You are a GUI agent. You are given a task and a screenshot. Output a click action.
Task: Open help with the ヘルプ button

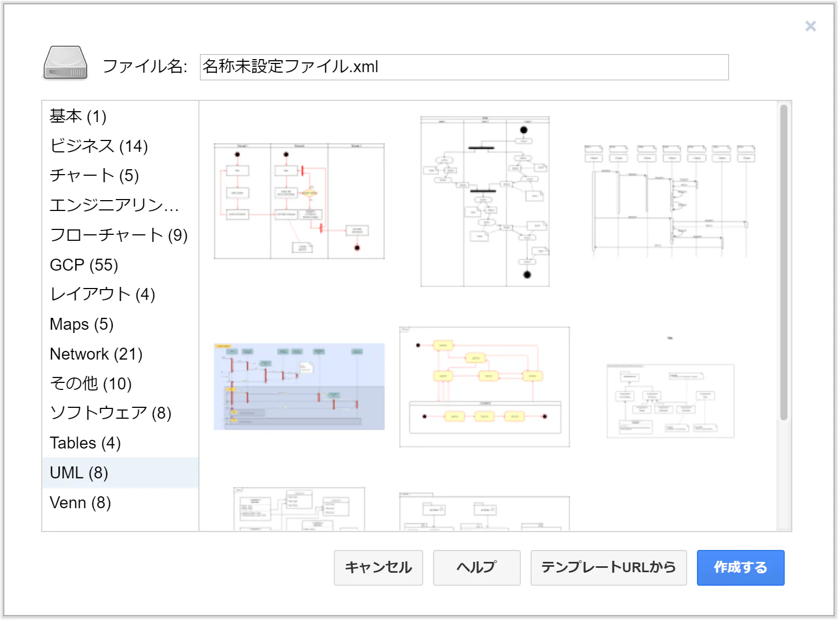[477, 568]
